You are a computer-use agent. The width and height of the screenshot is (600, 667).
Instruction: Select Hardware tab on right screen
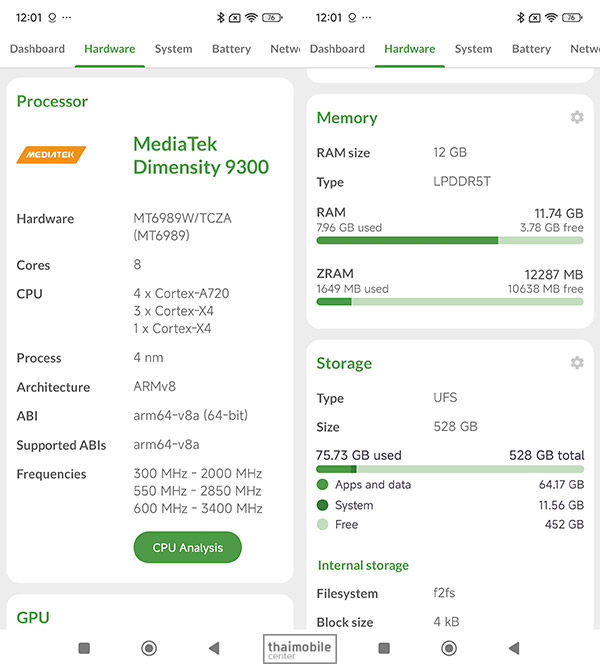coord(410,49)
